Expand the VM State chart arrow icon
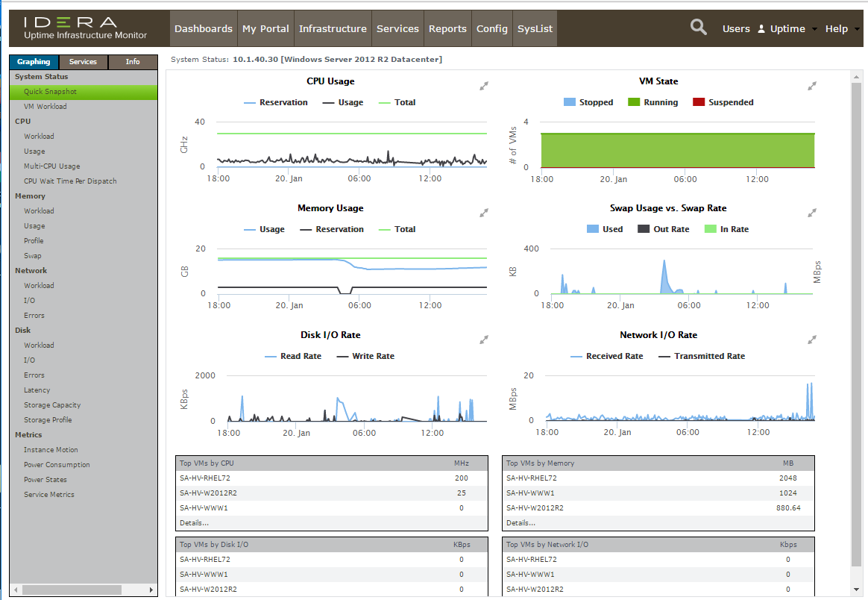This screenshot has height=600, width=868. 811,86
